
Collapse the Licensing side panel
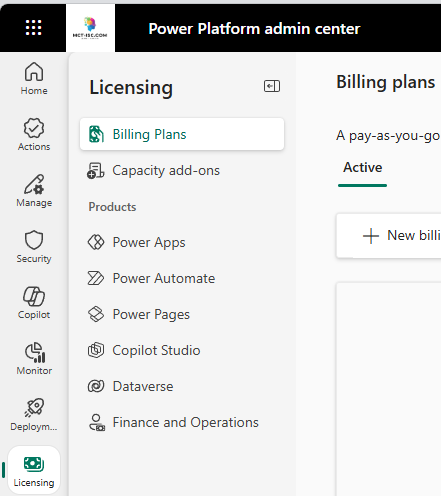(272, 86)
